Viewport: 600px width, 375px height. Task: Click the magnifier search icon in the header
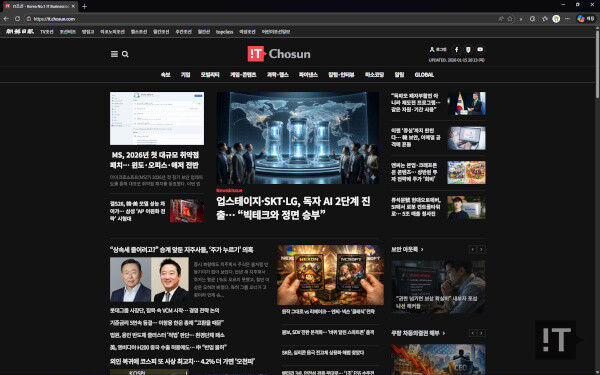[125, 54]
